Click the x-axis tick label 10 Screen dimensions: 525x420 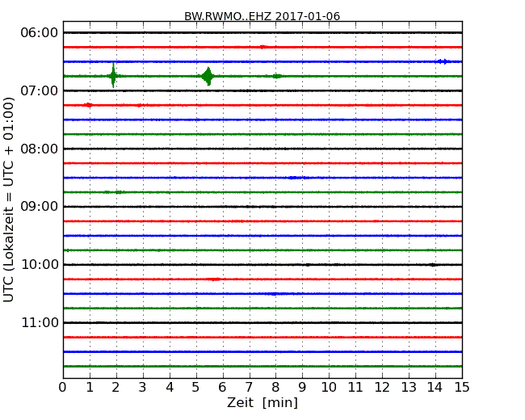(x=329, y=387)
